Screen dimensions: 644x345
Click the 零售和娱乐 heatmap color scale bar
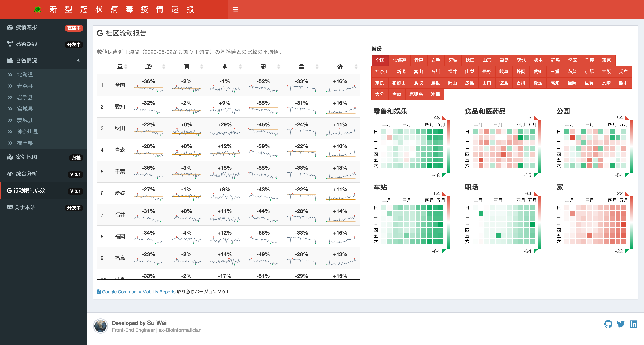448,146
